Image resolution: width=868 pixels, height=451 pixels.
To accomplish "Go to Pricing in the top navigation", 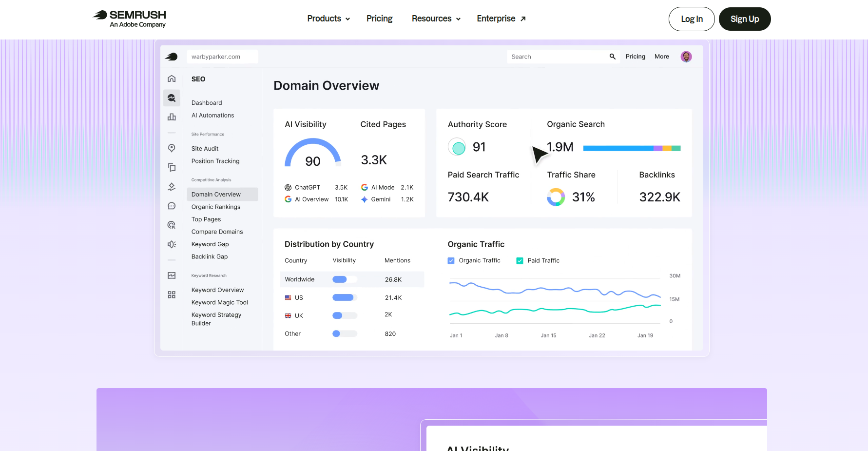I will (379, 19).
